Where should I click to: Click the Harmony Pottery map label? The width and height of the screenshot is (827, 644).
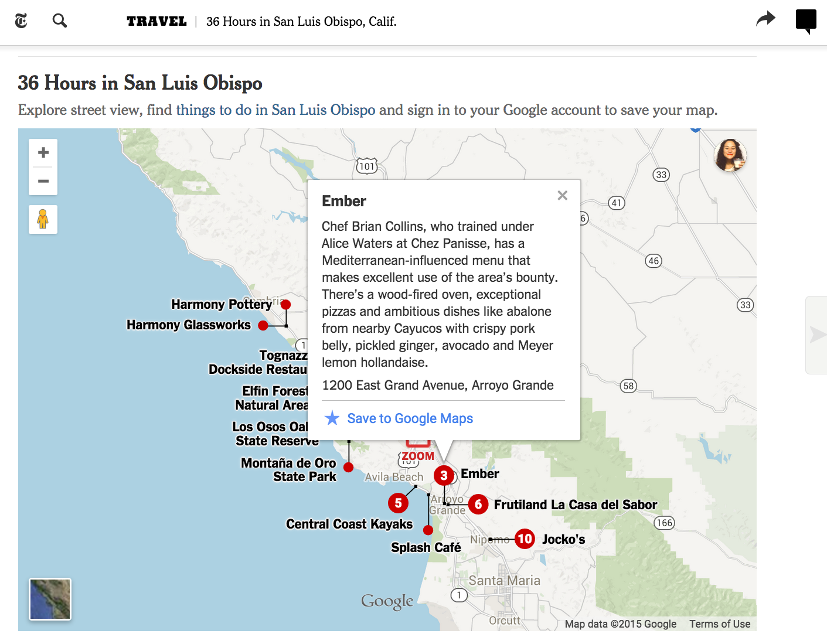[x=222, y=304]
